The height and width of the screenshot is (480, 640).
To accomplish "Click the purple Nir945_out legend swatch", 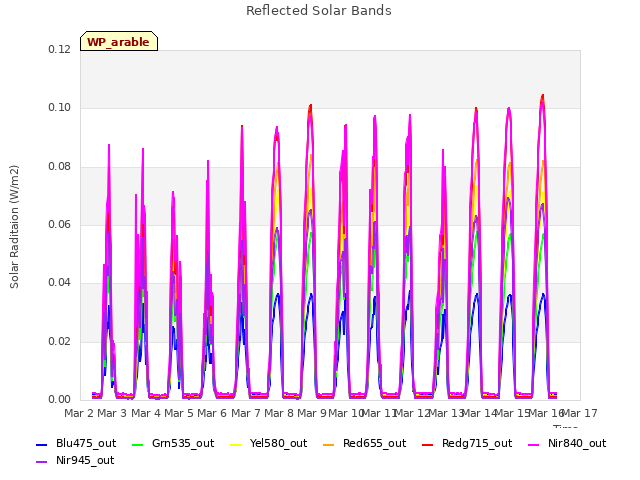I will coord(42,462).
